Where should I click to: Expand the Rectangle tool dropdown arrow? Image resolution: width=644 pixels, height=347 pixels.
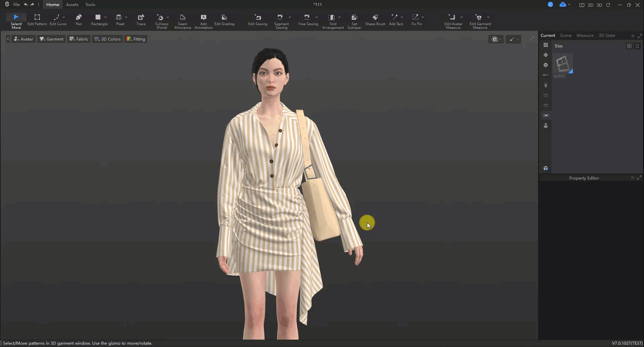pos(105,17)
